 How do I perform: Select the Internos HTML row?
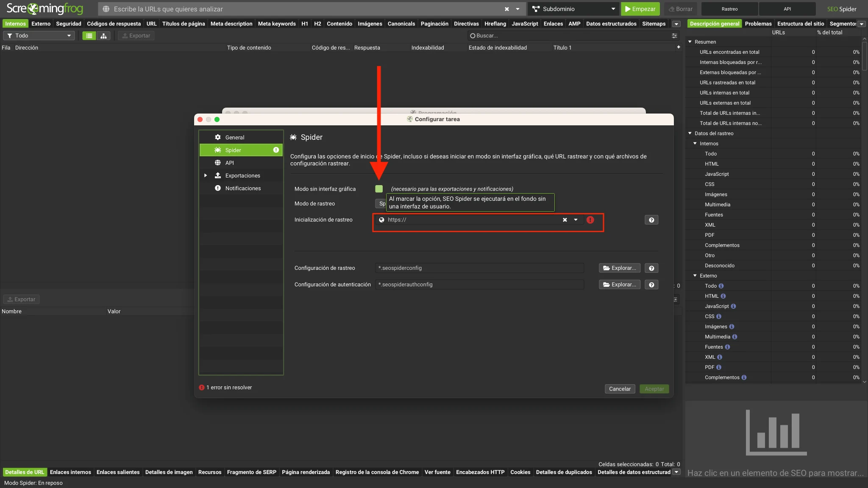[x=773, y=164]
